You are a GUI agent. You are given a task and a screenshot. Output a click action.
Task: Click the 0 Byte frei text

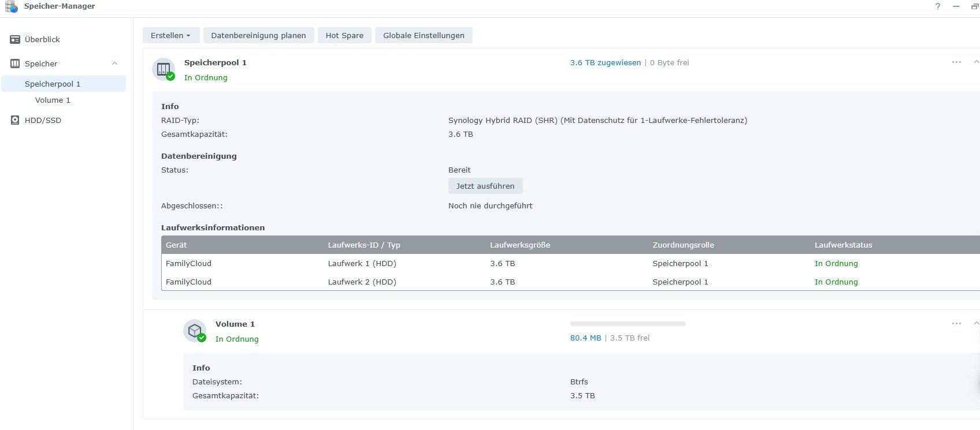click(669, 62)
